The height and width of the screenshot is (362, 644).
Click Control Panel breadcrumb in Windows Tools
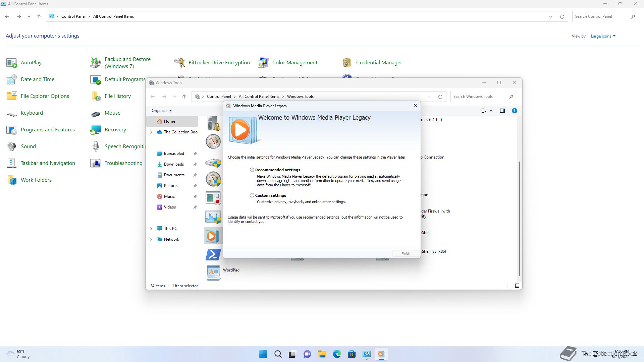pos(219,97)
